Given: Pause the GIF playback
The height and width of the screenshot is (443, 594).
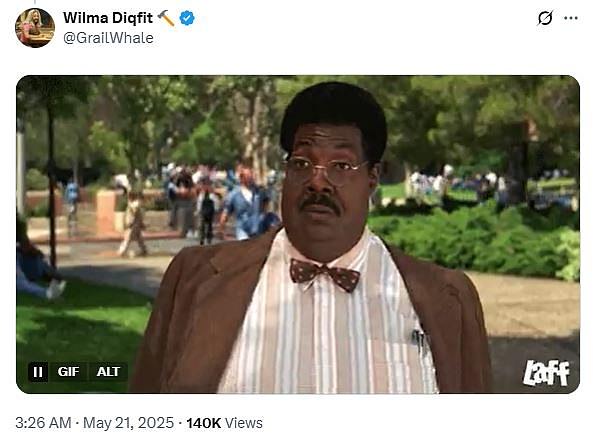Looking at the screenshot, I should (38, 372).
